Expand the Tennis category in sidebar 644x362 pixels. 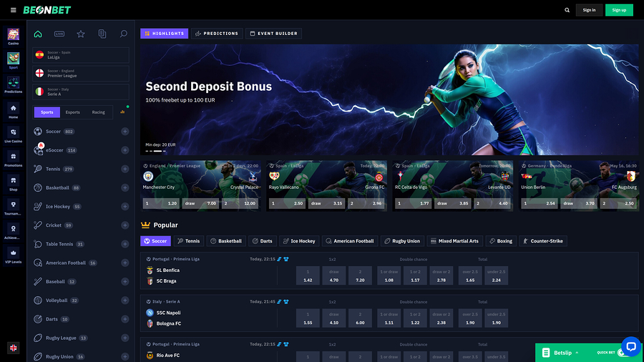pyautogui.click(x=125, y=169)
